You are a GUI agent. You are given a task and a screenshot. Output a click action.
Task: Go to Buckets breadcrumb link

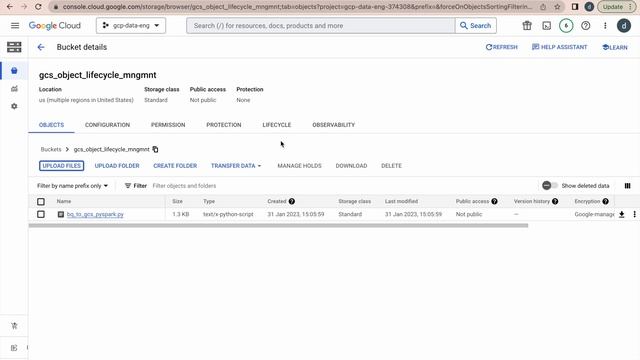point(51,149)
